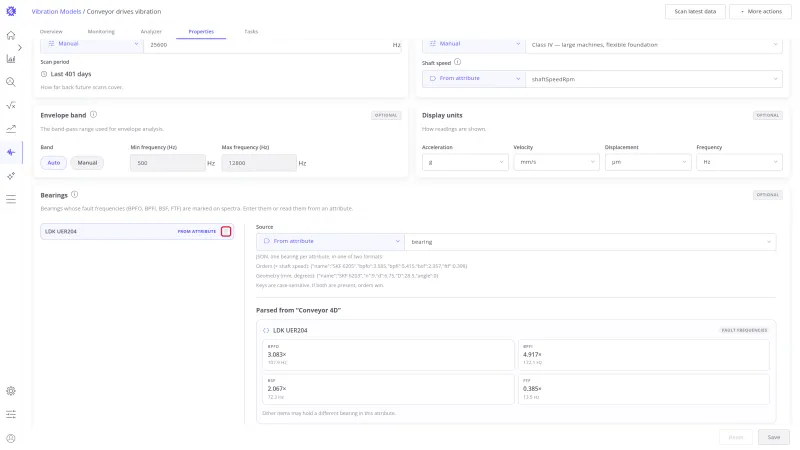The height and width of the screenshot is (450, 800).
Task: Open the sample rate Manual source dropdown
Action: 92,44
